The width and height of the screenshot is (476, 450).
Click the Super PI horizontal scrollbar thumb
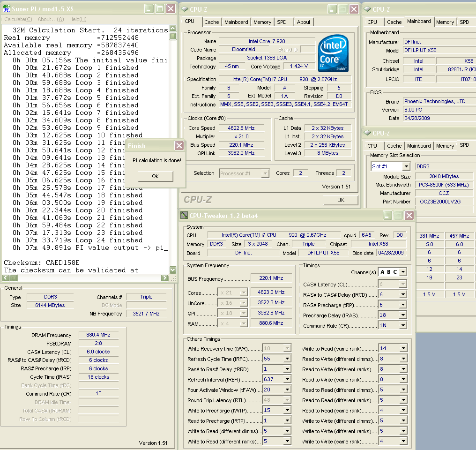14,278
